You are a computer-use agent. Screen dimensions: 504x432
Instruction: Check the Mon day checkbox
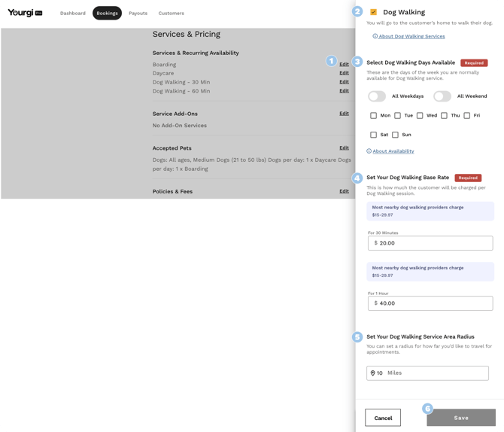pos(373,116)
